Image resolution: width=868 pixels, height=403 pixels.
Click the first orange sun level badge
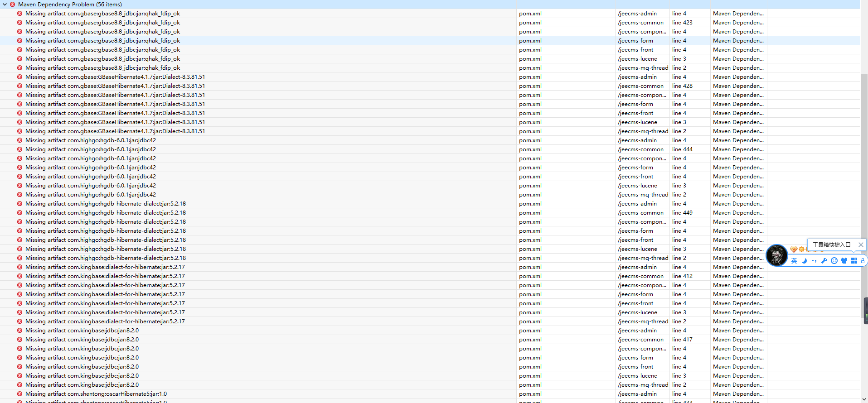pyautogui.click(x=801, y=249)
